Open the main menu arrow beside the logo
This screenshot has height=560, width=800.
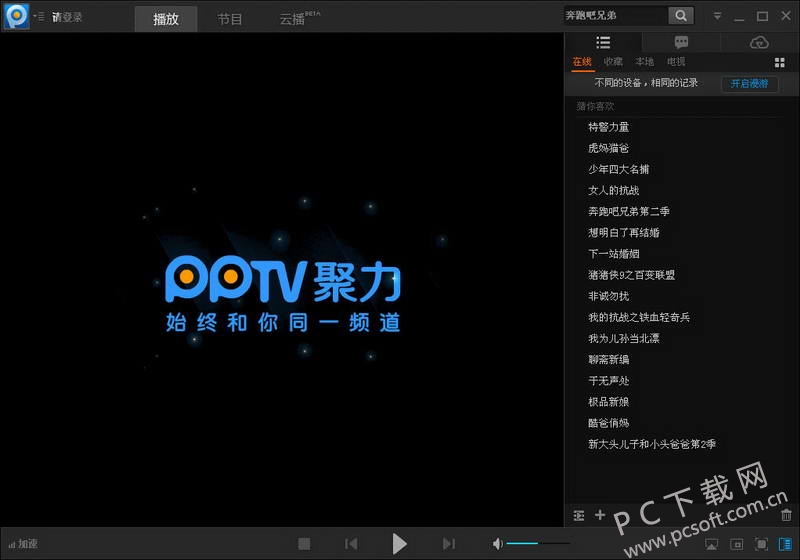click(x=39, y=17)
